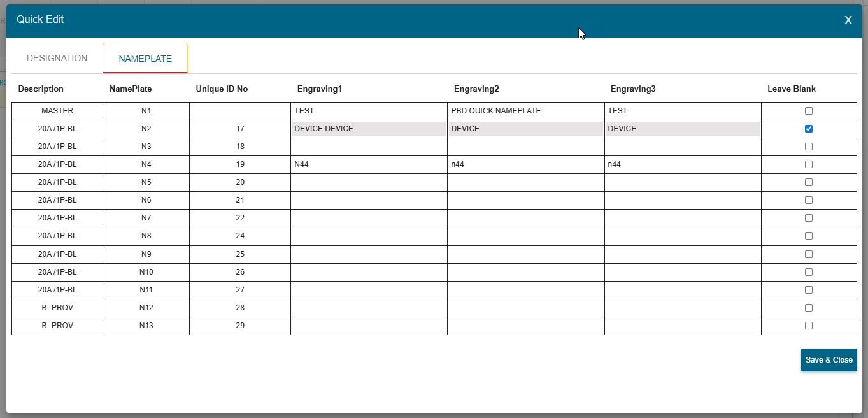This screenshot has height=418, width=868.
Task: Tick Leave Blank for nameplate N9
Action: click(x=809, y=254)
